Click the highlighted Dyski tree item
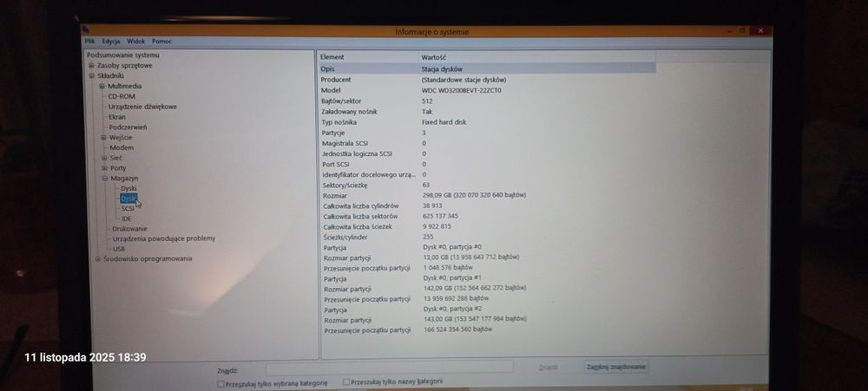The image size is (868, 391). (128, 199)
